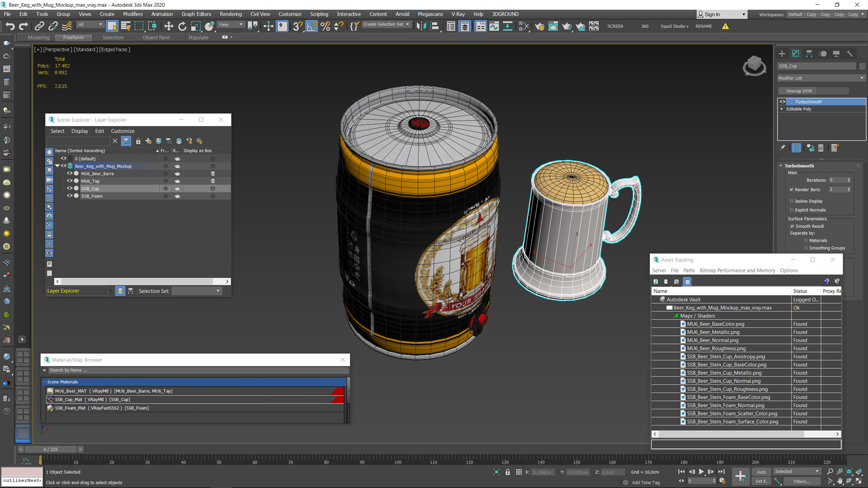Enable Isoline Display checkbox
868x488 pixels.
[x=792, y=201]
